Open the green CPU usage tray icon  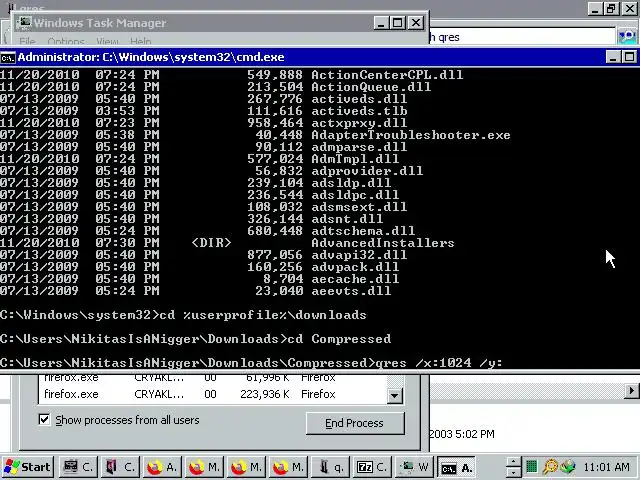[x=531, y=467]
